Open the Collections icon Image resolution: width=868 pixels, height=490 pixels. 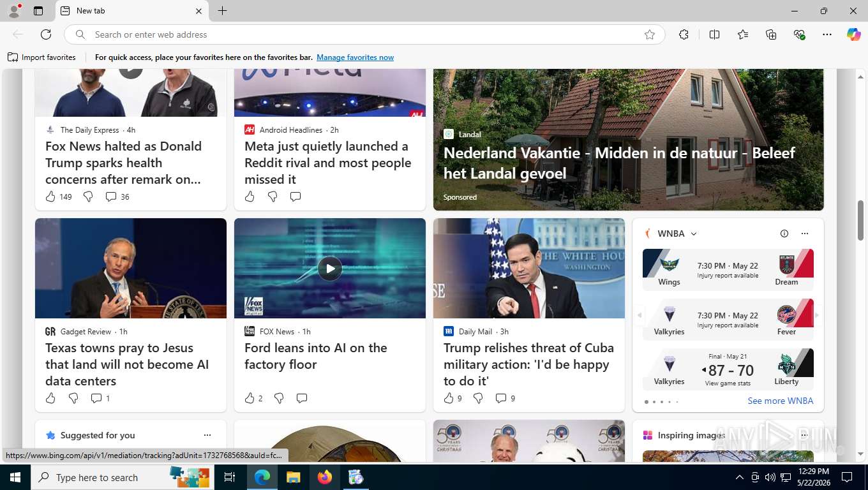pyautogui.click(x=771, y=34)
